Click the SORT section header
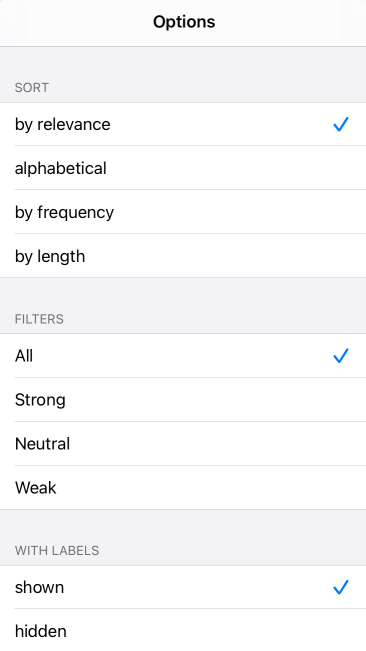 tap(32, 88)
